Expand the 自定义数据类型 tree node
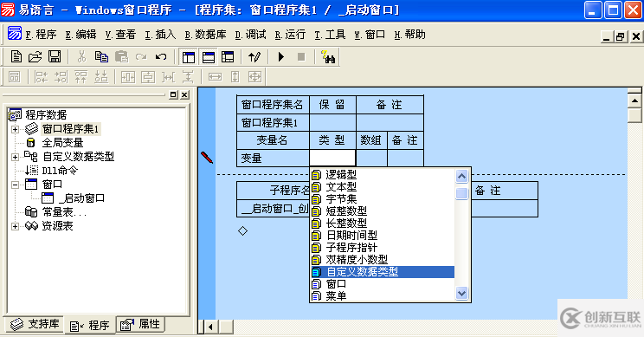Image resolution: width=644 pixels, height=337 pixels. click(16, 157)
